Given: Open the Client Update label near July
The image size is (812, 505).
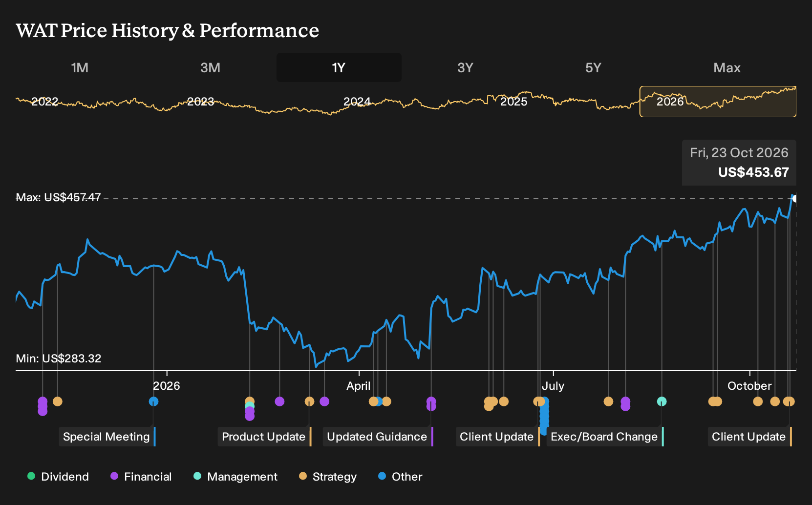Looking at the screenshot, I should 497,437.
